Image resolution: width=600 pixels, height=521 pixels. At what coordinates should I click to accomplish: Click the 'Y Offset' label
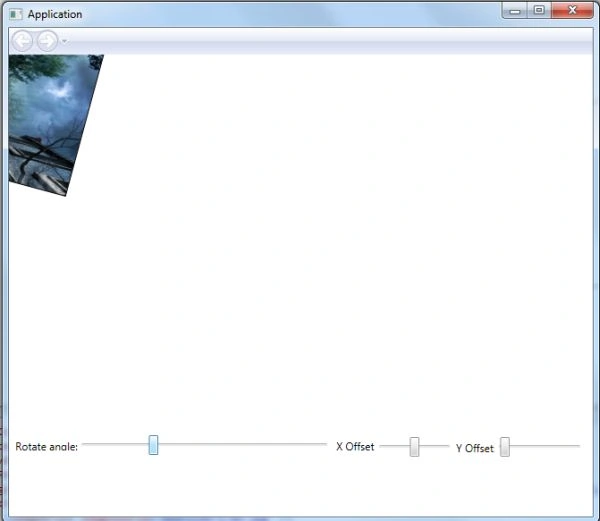(x=475, y=448)
